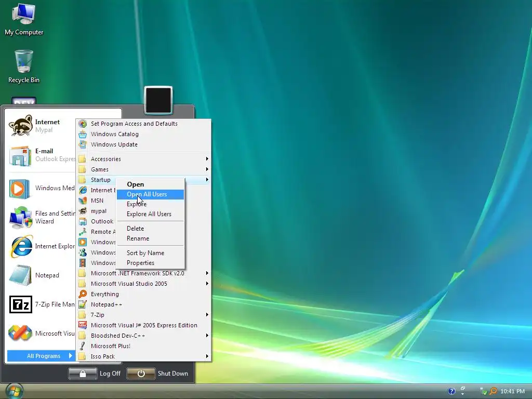This screenshot has height=399, width=532.
Task: Click the Remote Assistance program icon
Action: 83,232
